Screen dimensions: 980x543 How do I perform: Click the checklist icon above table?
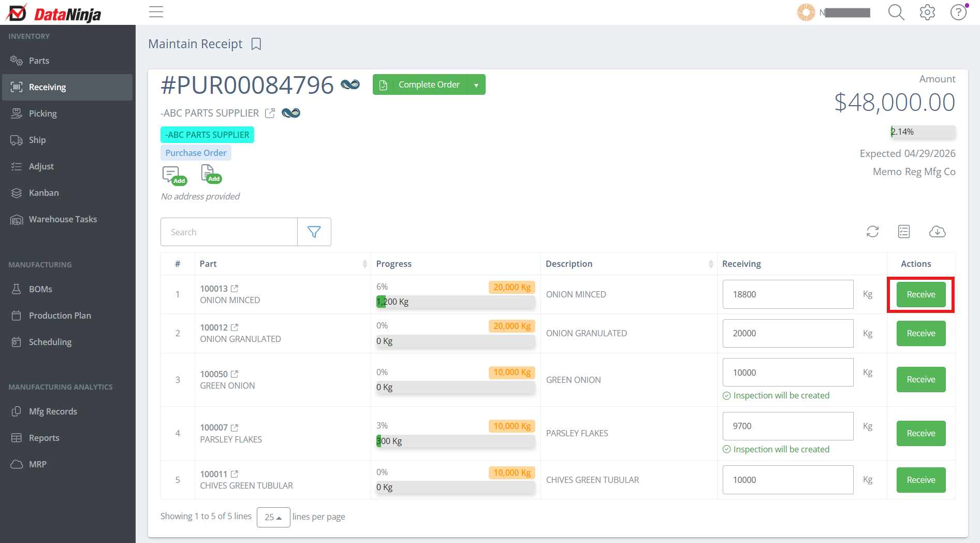point(904,232)
